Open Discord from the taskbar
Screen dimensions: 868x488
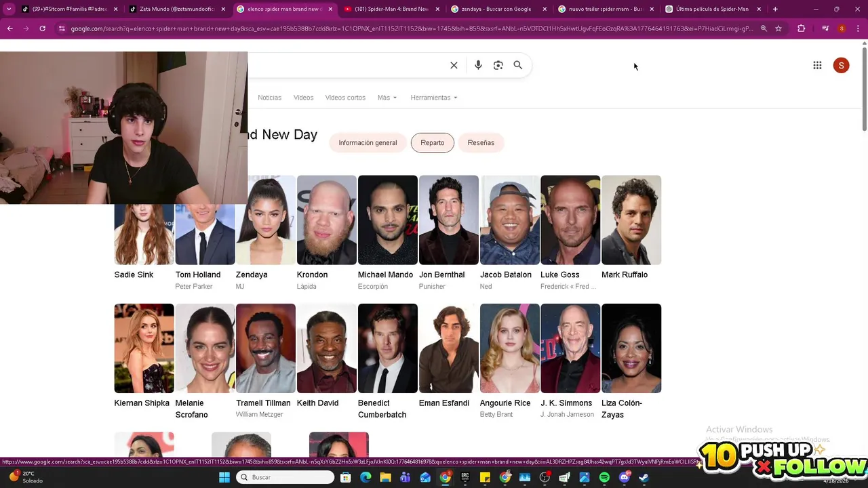[625, 477]
